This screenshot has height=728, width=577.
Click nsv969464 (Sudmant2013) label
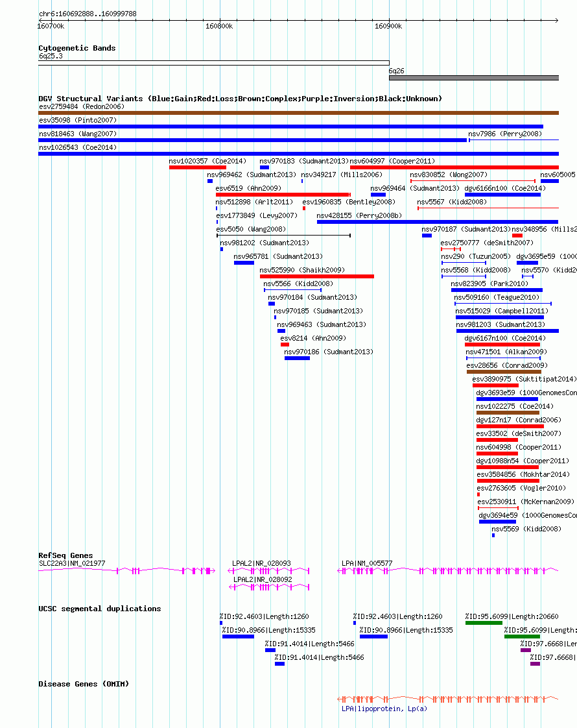[415, 188]
